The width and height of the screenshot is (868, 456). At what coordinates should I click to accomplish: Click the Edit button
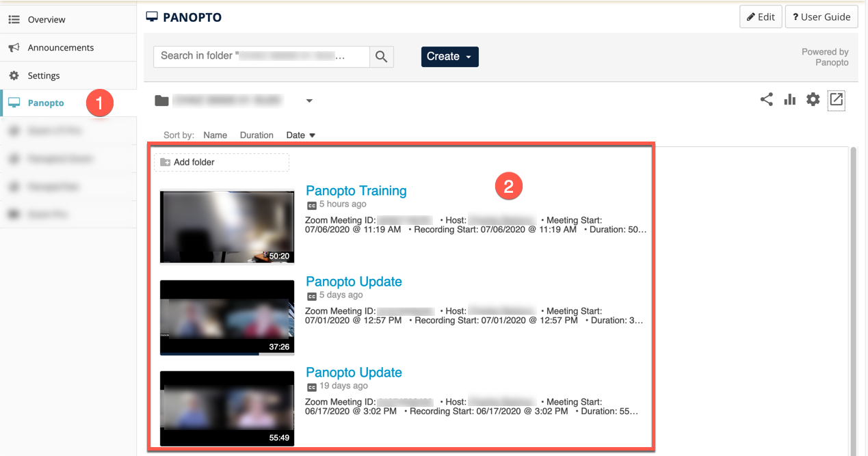(x=761, y=17)
